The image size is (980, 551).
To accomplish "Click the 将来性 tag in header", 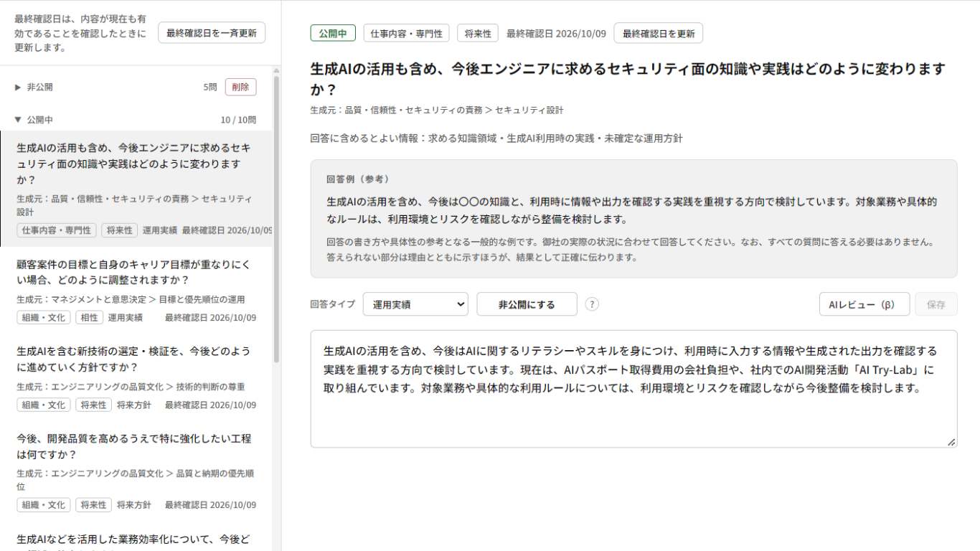I will click(x=478, y=33).
